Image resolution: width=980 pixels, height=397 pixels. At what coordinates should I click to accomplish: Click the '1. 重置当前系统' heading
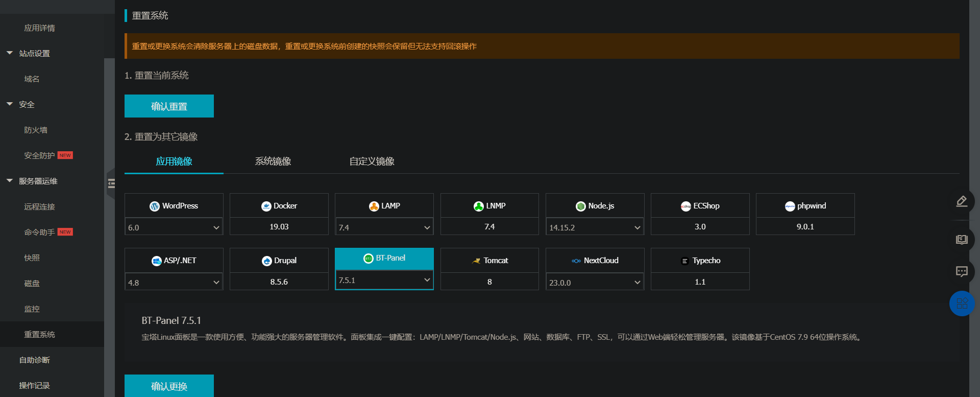coord(157,75)
